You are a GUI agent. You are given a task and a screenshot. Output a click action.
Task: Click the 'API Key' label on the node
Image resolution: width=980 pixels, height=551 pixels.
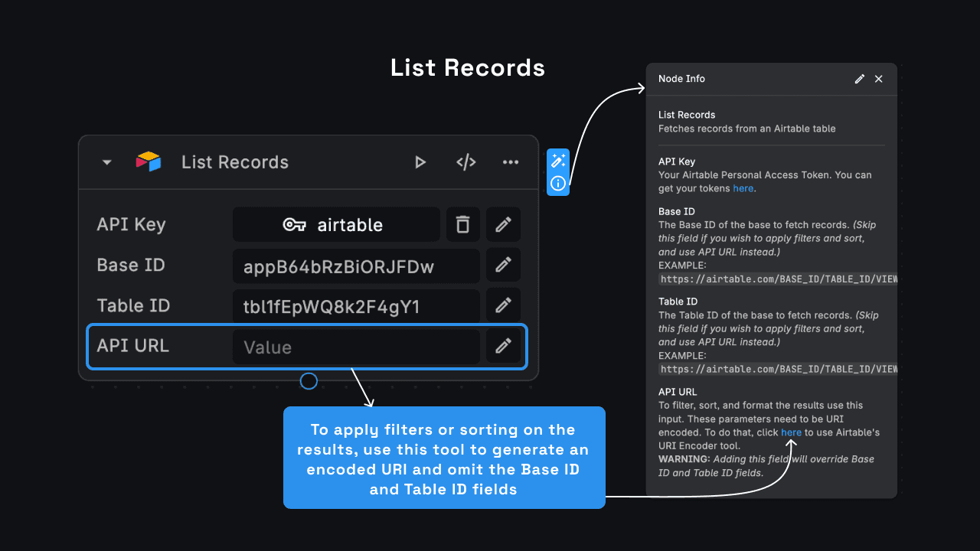click(x=131, y=224)
